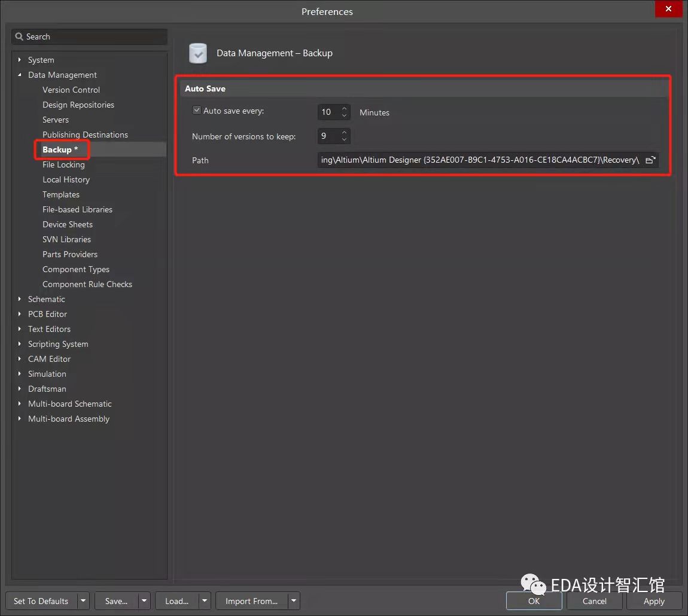Select the Simulation tree label
Viewport: 688px width, 616px height.
pos(47,374)
